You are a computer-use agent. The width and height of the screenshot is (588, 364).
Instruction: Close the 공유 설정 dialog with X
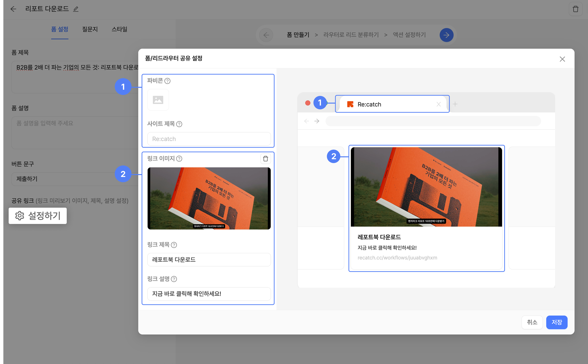562,59
